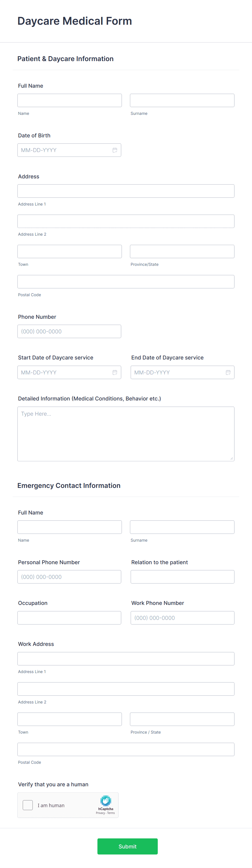Viewport: 252px width, 868px height.
Task: Click the Work Phone Number field
Action: (182, 618)
